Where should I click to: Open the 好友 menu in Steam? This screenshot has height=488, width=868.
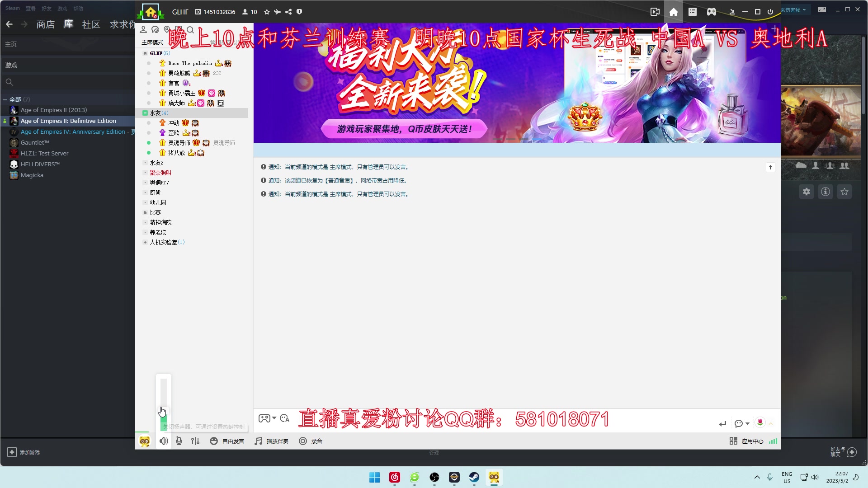[47, 9]
